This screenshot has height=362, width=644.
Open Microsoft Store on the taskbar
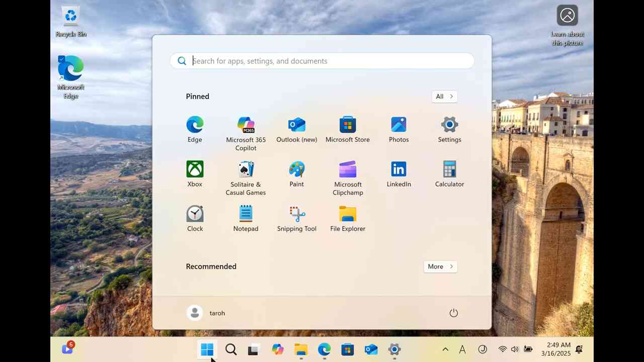coord(348,349)
